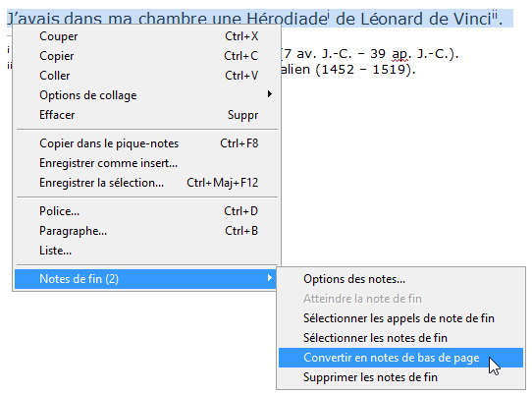Open the Liste… dialog

coord(147,251)
